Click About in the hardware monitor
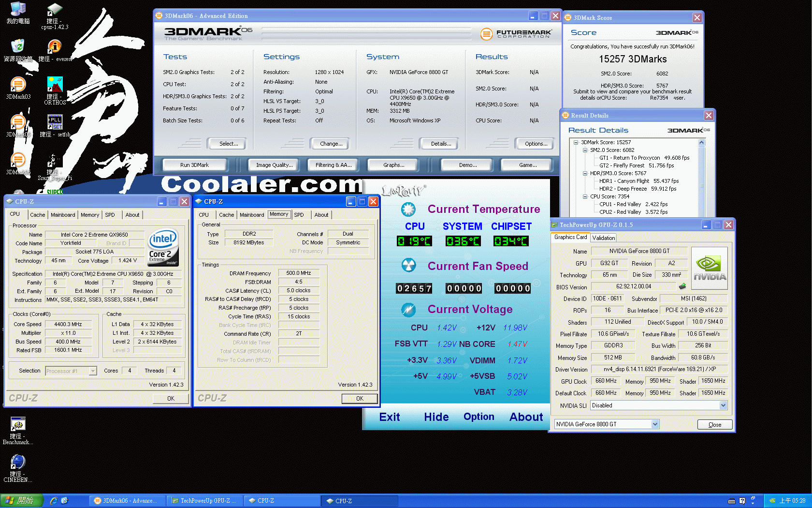The image size is (812, 508). [x=526, y=417]
